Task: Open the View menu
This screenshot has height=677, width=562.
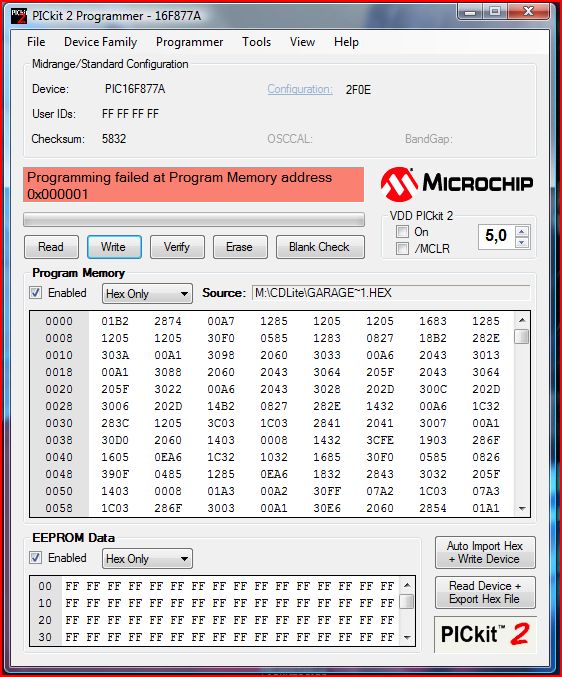Action: point(302,42)
